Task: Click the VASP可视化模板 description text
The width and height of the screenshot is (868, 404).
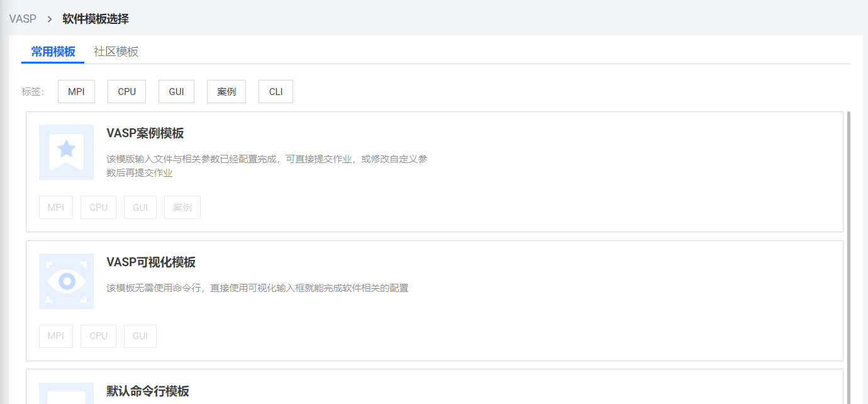Action: click(x=258, y=288)
